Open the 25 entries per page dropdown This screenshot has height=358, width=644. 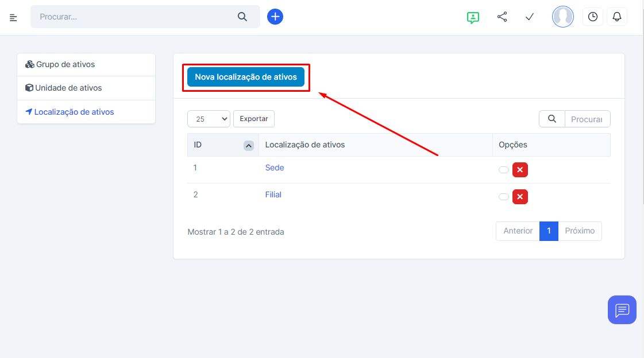coord(209,119)
